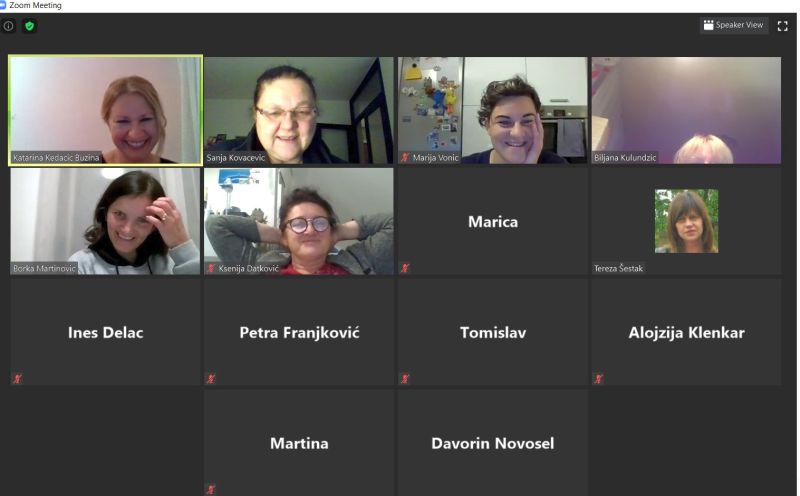
Task: Enter full screen mode
Action: click(782, 26)
